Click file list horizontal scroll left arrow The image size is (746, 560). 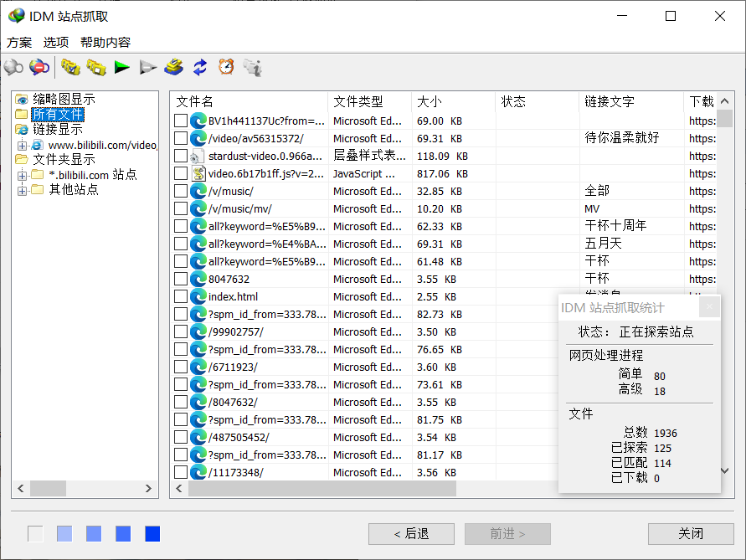[x=179, y=488]
